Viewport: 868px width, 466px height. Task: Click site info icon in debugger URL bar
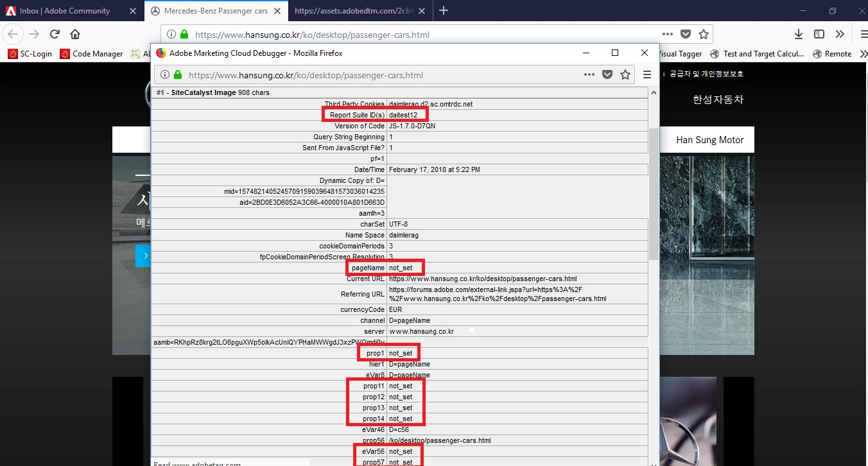(x=164, y=75)
